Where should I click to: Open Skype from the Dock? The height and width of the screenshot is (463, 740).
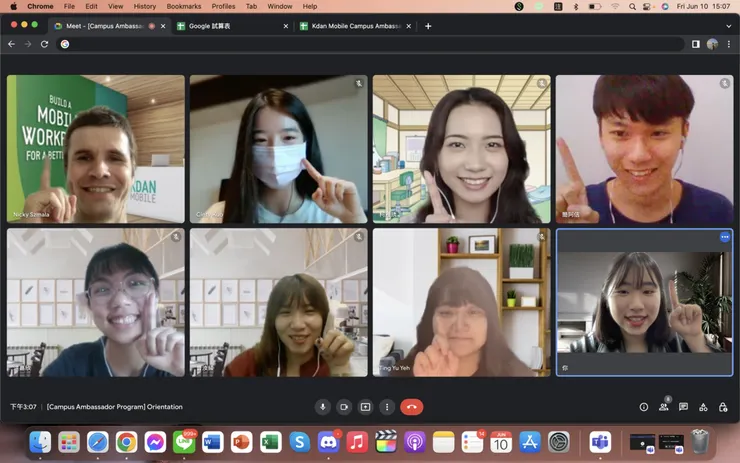coord(299,442)
